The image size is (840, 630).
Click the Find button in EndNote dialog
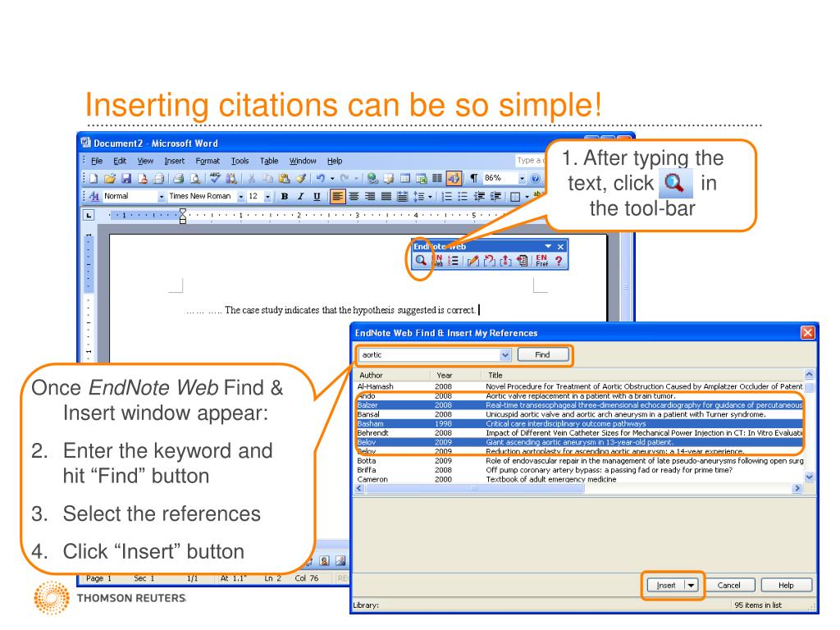click(543, 354)
